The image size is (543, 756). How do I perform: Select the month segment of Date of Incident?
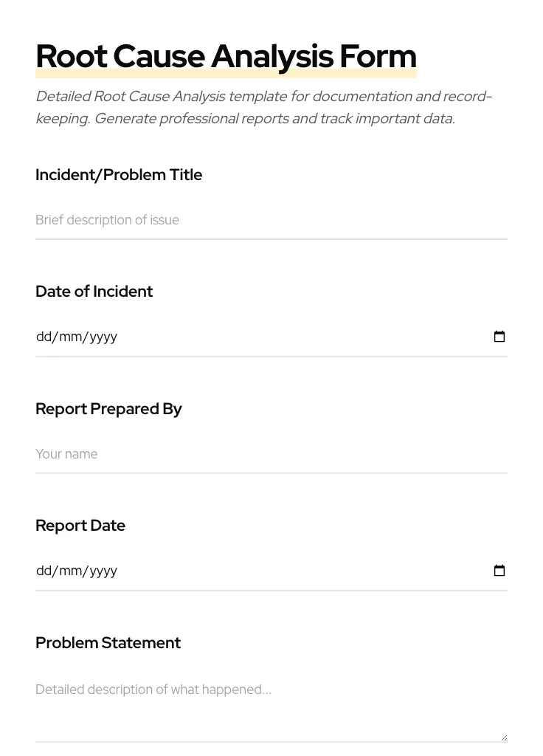[72, 337]
